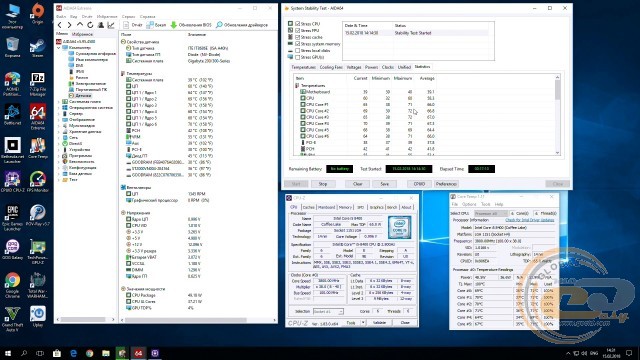Switch to Memory tab in CPU-Z
Viewport: 640px width, 360px height.
345,207
